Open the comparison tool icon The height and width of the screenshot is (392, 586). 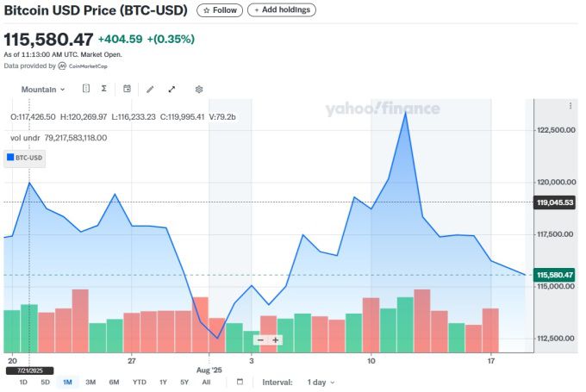click(x=86, y=89)
